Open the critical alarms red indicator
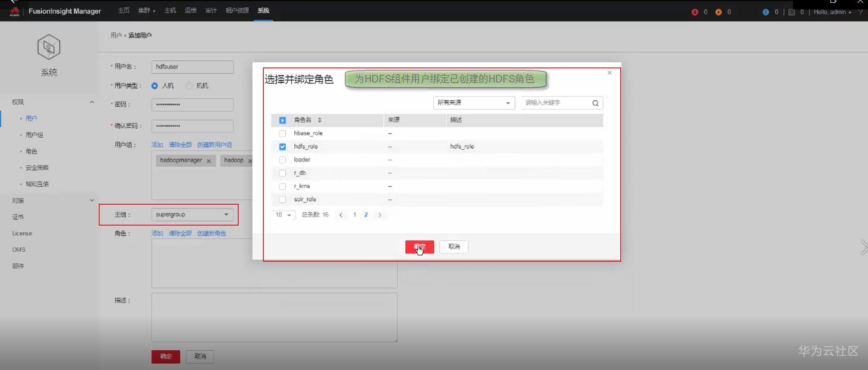The width and height of the screenshot is (868, 370). (695, 12)
